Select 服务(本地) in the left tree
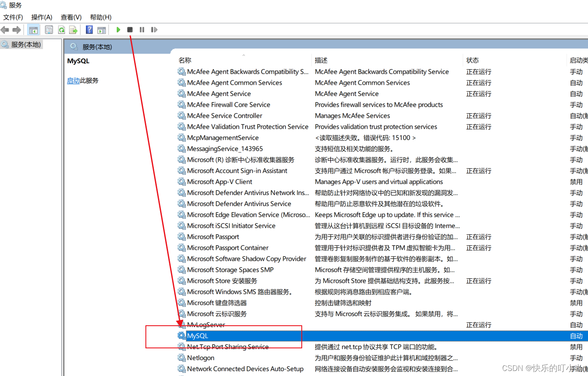 click(x=26, y=44)
